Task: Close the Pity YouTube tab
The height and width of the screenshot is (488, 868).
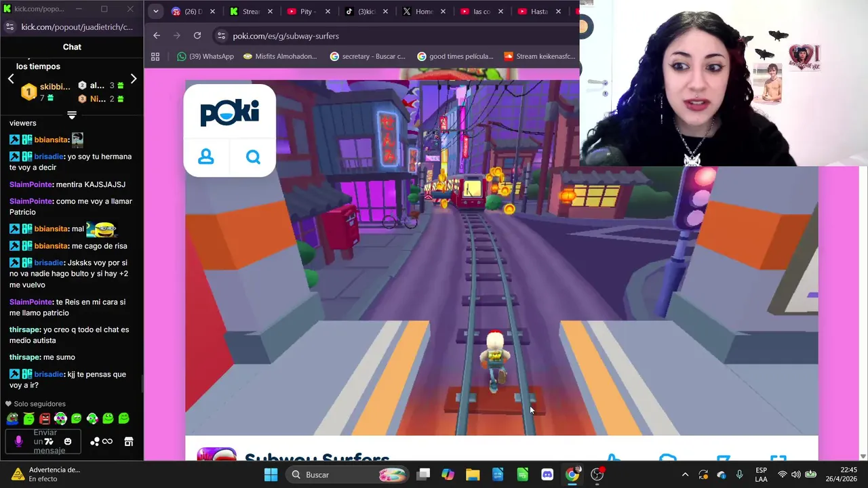Action: pos(328,12)
